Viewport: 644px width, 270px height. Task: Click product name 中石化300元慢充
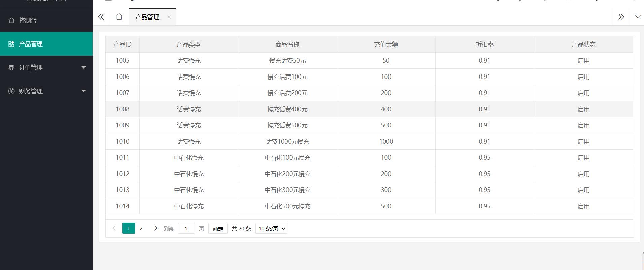click(x=287, y=190)
